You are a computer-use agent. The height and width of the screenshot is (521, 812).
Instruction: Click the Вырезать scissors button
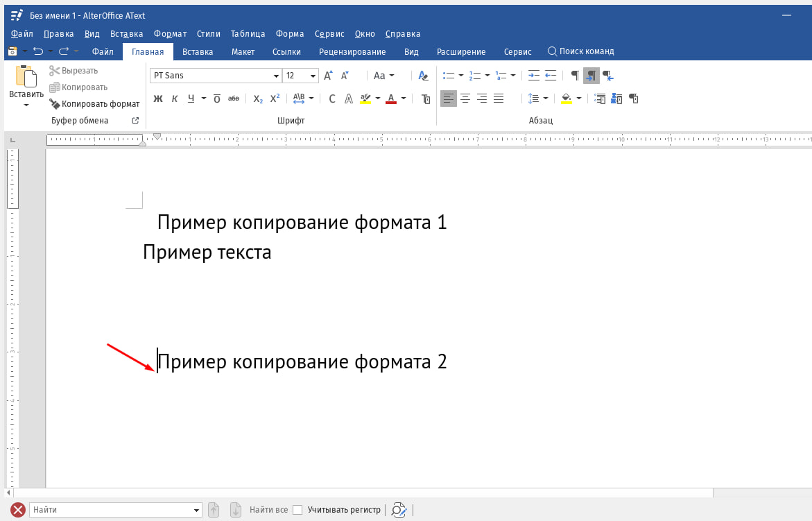pyautogui.click(x=74, y=71)
